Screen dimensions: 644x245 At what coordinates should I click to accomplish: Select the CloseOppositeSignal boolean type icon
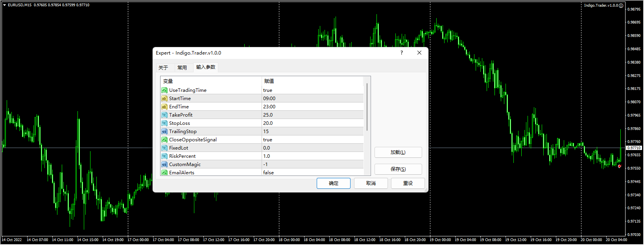coord(164,140)
